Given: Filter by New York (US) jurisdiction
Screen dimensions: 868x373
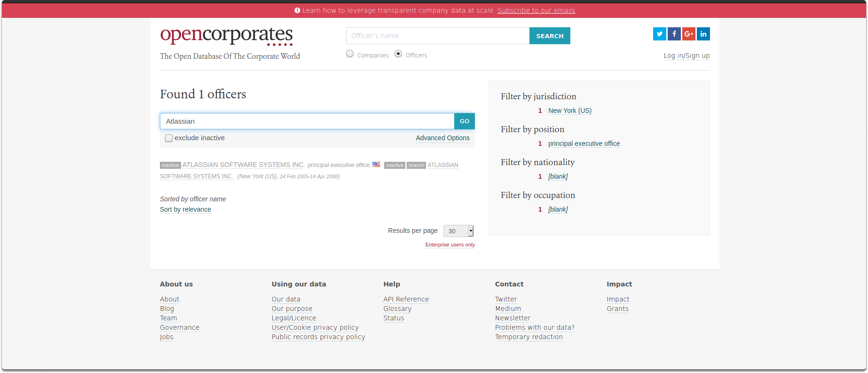Looking at the screenshot, I should pyautogui.click(x=570, y=111).
